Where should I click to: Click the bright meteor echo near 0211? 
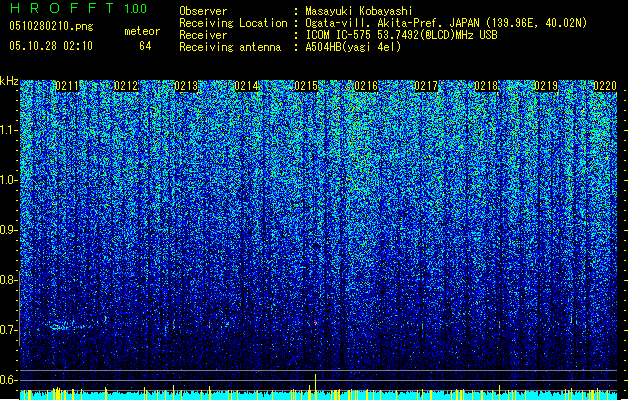[x=69, y=326]
